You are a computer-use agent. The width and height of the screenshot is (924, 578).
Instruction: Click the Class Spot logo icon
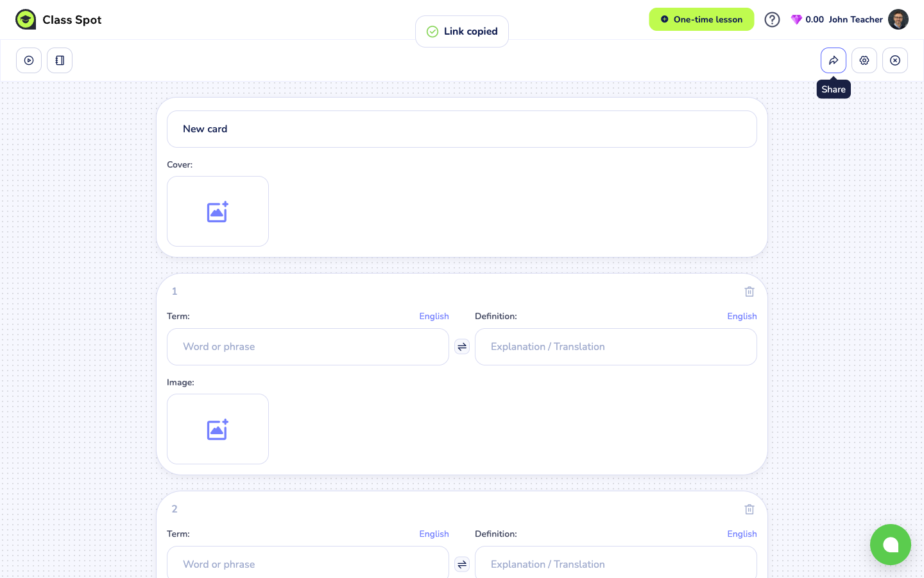click(26, 20)
